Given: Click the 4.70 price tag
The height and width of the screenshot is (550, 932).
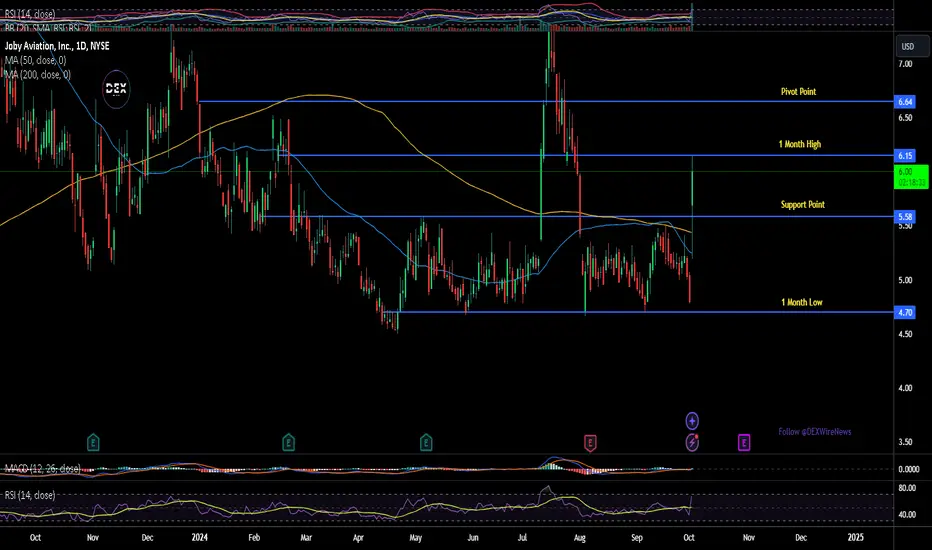Looking at the screenshot, I should [905, 312].
